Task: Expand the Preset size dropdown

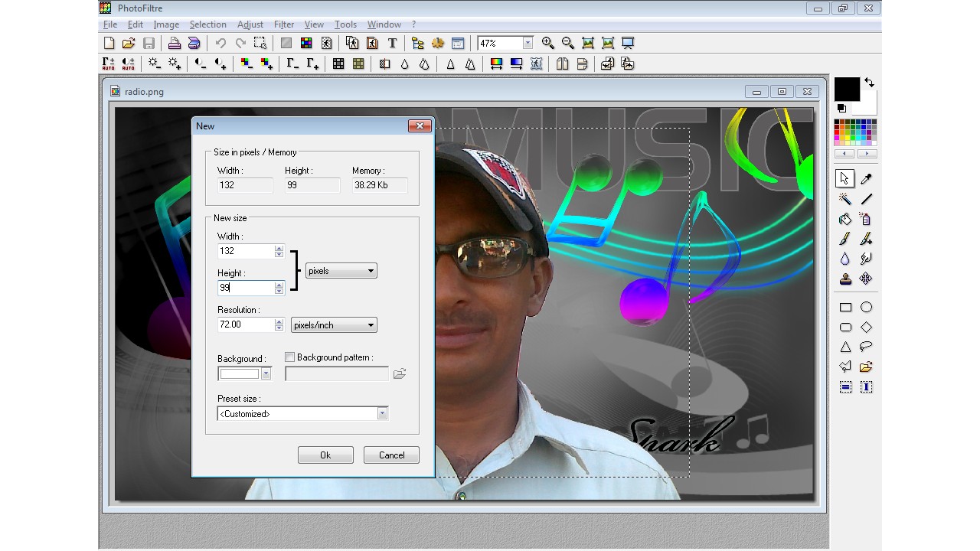Action: (382, 413)
